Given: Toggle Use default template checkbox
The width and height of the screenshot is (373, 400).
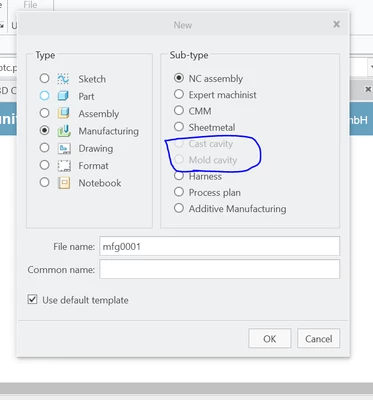Looking at the screenshot, I should (32, 299).
